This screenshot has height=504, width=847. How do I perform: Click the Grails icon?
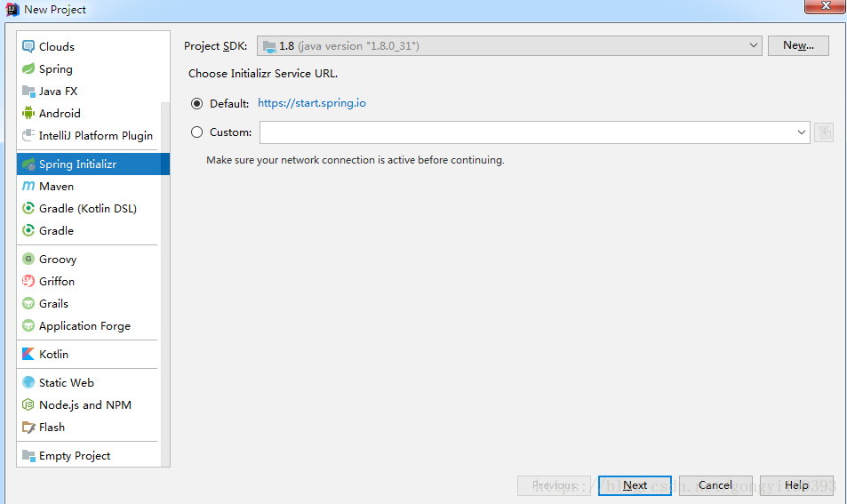(28, 303)
